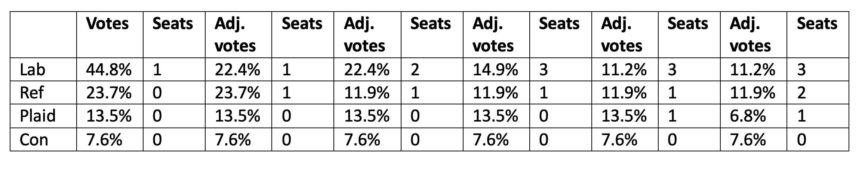Select the "Con" row label cell
This screenshot has width=868, height=173.
tap(34, 139)
